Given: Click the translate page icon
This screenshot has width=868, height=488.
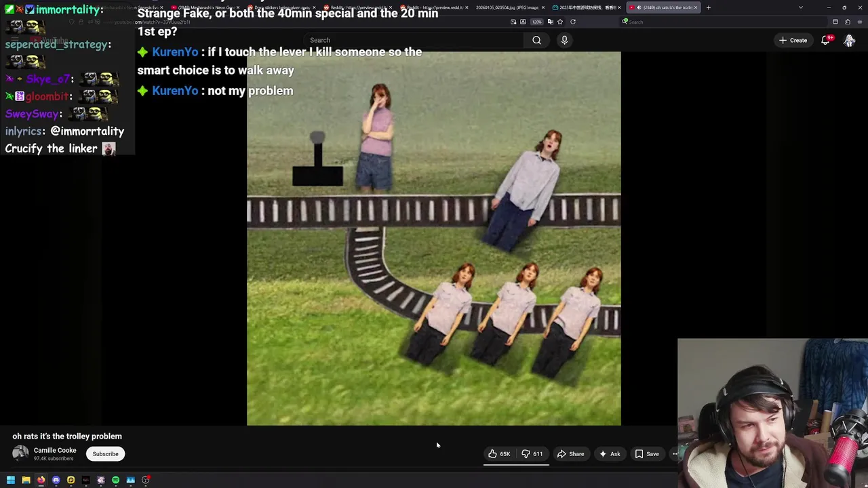Looking at the screenshot, I should pos(550,22).
